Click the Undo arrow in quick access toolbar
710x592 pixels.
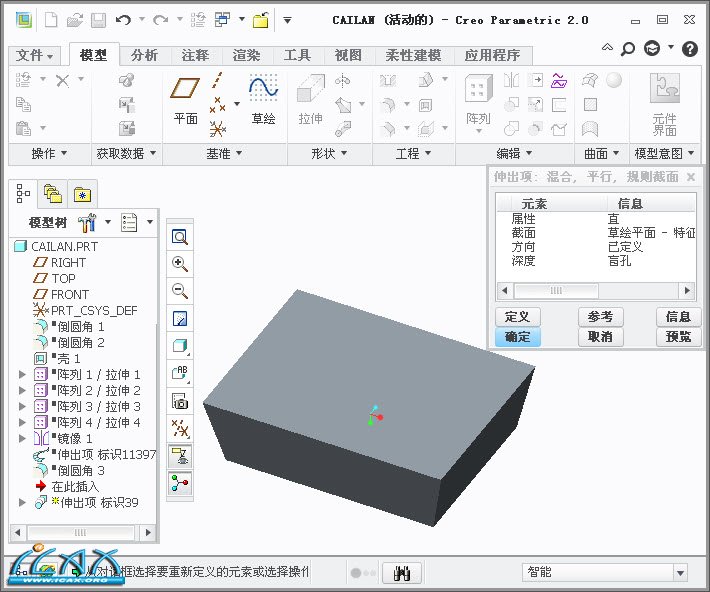(x=123, y=19)
